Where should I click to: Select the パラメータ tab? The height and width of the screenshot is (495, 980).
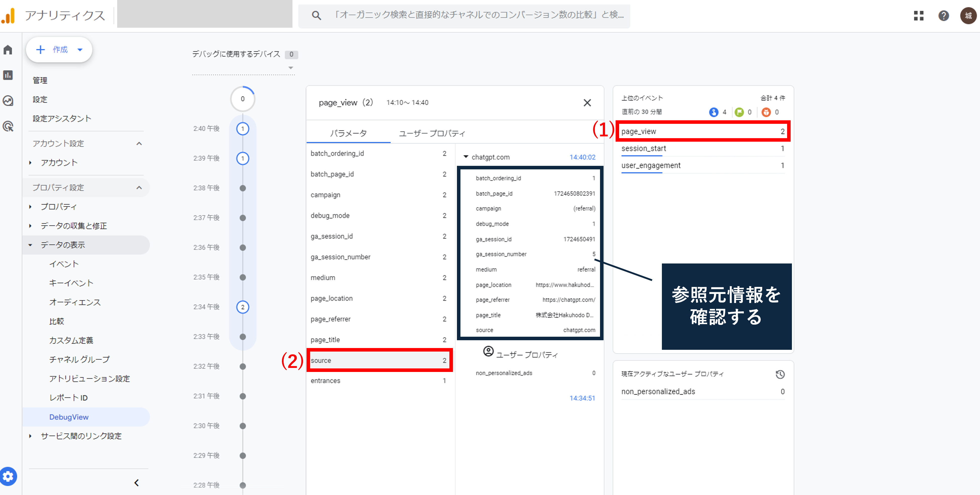(x=348, y=133)
